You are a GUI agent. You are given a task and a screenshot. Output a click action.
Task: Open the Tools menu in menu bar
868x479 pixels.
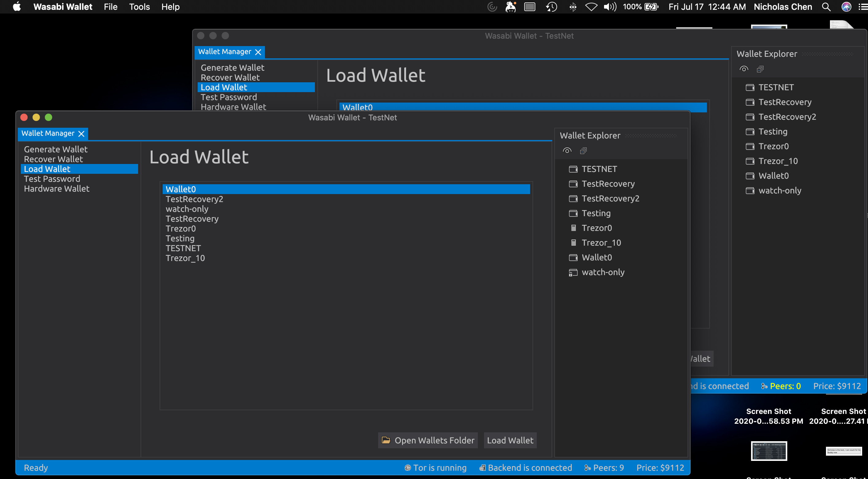click(139, 7)
